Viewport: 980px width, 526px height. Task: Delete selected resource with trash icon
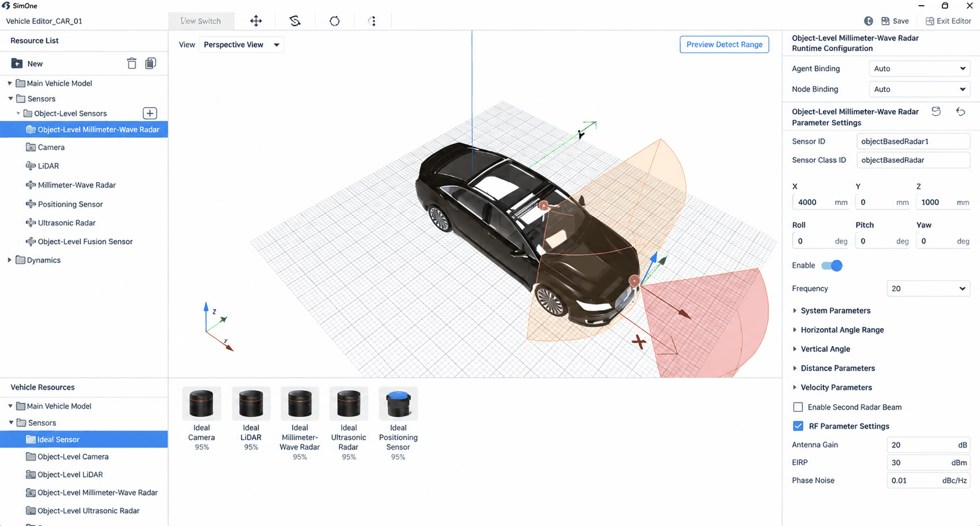(x=132, y=63)
